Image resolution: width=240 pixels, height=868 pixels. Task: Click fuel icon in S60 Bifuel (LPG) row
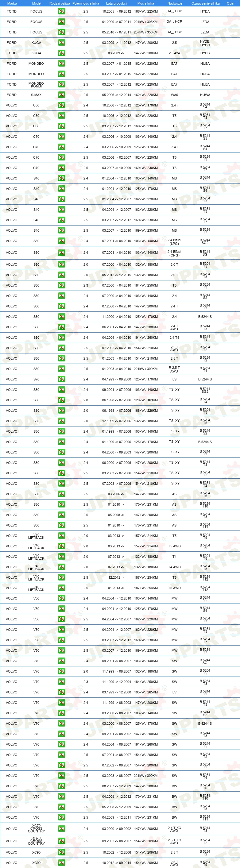coord(61,241)
